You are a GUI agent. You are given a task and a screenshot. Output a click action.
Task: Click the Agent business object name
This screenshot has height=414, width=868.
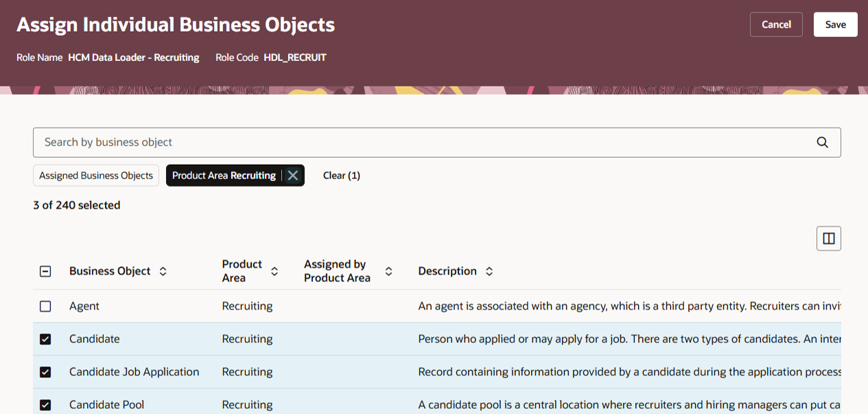(x=84, y=306)
